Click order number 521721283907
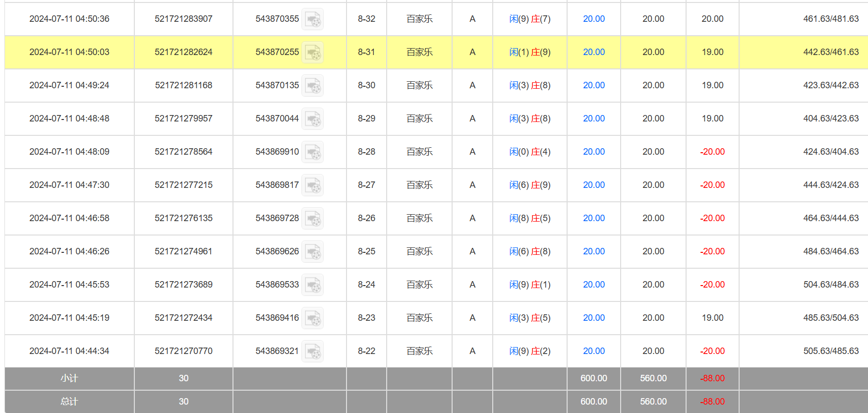This screenshot has height=413, width=868. pos(183,19)
